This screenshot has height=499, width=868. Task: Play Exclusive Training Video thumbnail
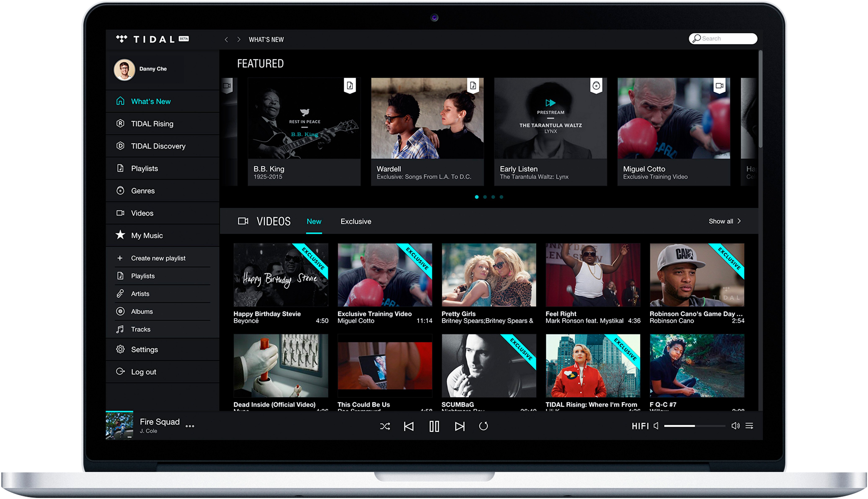[385, 275]
